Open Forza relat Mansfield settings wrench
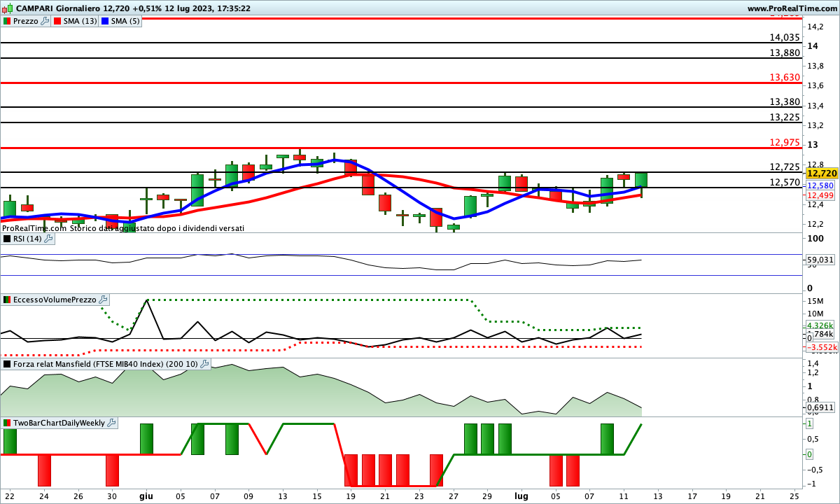The image size is (840, 504). 204,364
